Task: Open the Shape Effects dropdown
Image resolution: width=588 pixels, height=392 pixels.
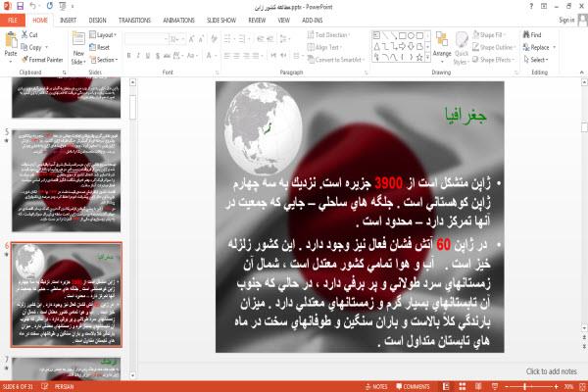Action: [494, 60]
